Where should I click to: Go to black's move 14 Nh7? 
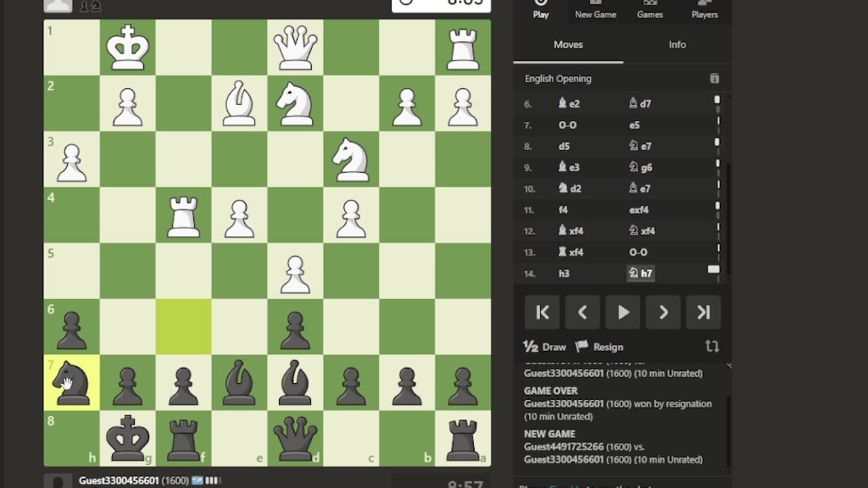[641, 274]
